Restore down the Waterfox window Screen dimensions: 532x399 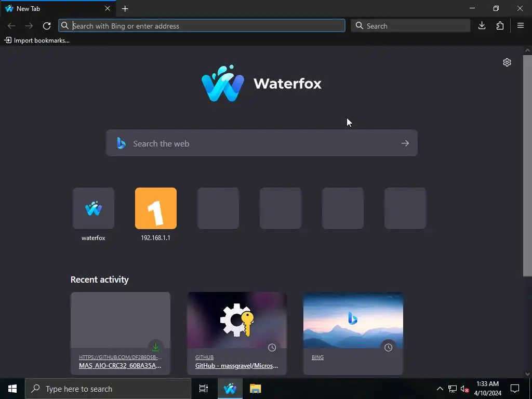pos(496,8)
